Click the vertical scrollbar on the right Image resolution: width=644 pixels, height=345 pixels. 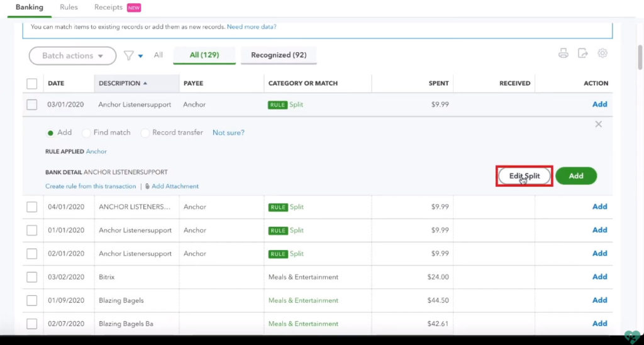(640, 57)
